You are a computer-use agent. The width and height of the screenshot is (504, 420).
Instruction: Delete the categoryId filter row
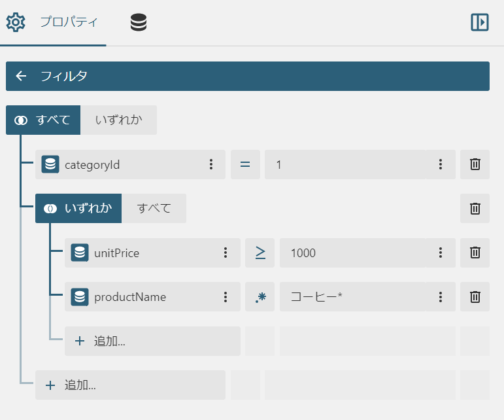(475, 164)
